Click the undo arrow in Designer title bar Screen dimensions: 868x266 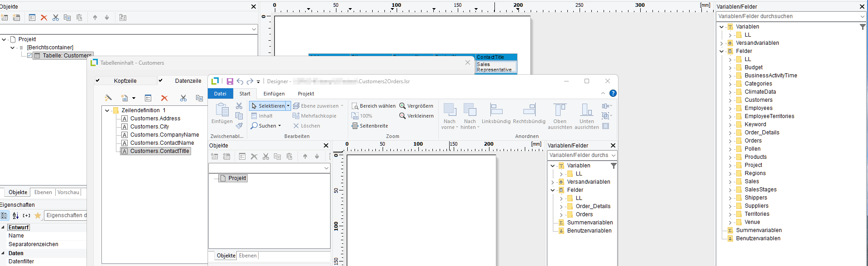pos(240,81)
